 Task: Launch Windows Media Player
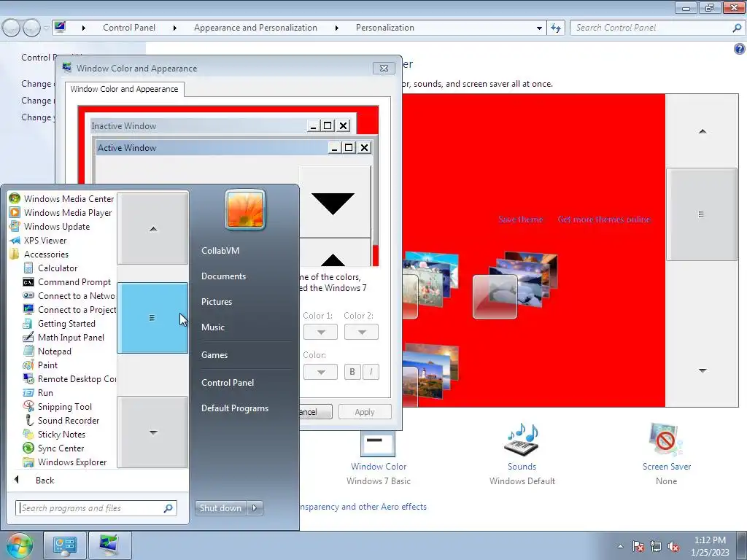point(61,212)
